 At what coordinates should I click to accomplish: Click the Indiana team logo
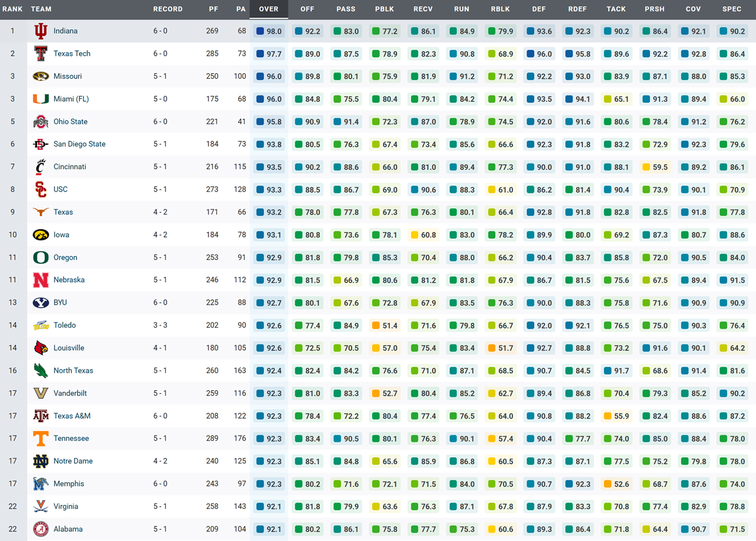coord(41,31)
